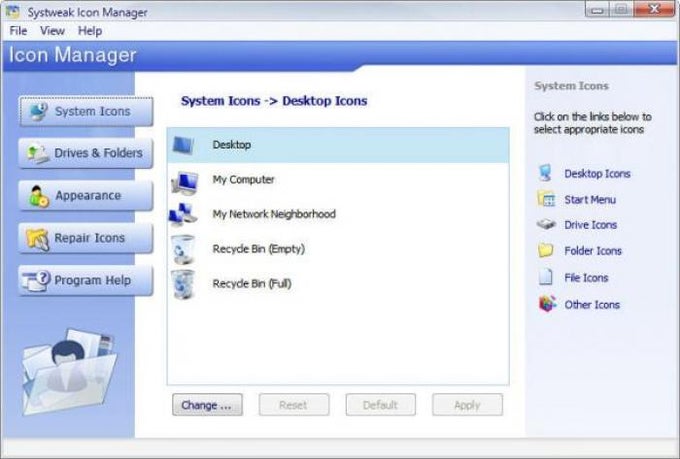Click the My Computer row icon
Viewport: 680px width, 459px height.
pyautogui.click(x=185, y=183)
